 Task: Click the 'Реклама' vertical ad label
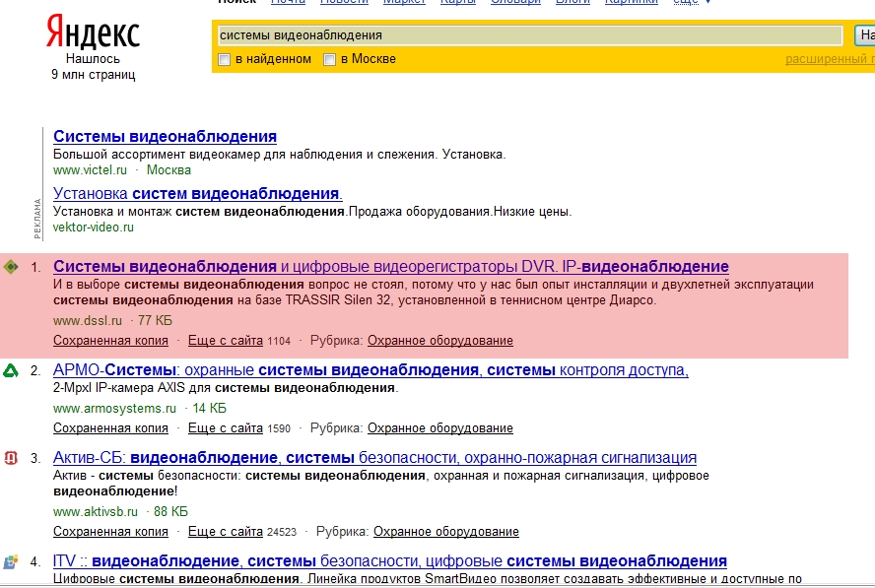[x=37, y=219]
